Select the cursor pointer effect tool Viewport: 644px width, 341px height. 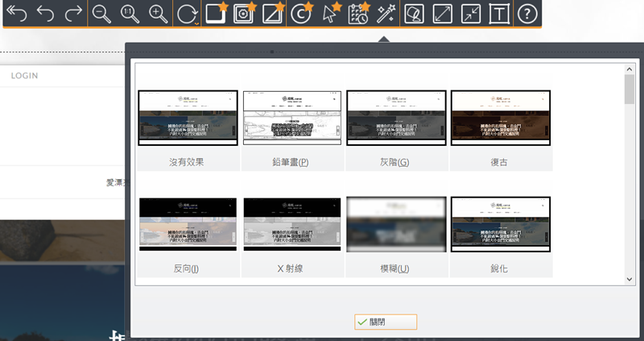click(x=330, y=14)
